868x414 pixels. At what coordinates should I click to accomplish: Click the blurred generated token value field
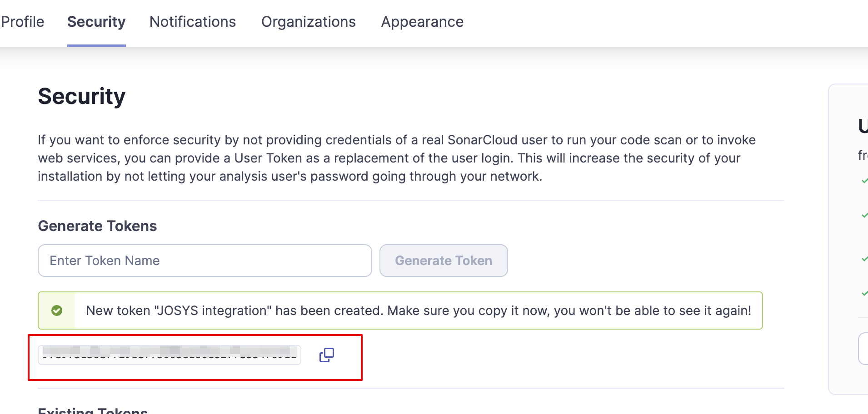[x=169, y=355]
